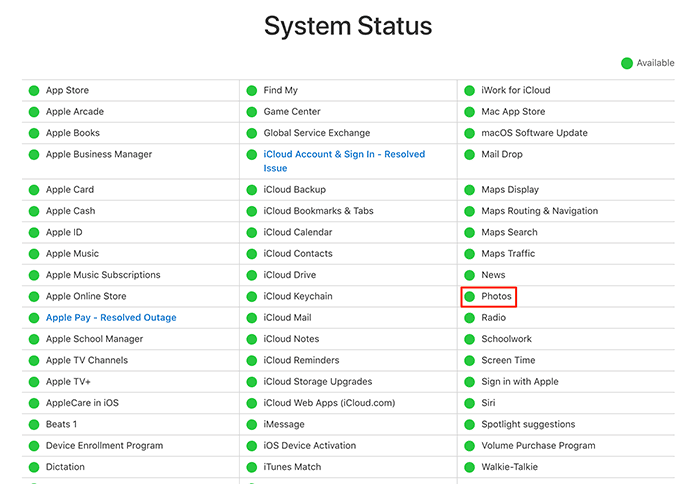Viewport: 680px width, 484px height.
Task: Select the Apple Music entry
Action: tap(72, 253)
